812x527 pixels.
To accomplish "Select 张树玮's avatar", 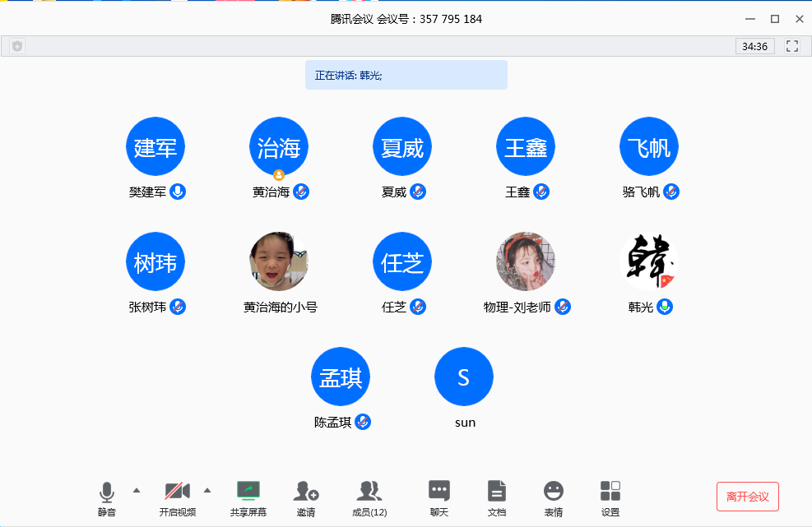I will point(155,261).
